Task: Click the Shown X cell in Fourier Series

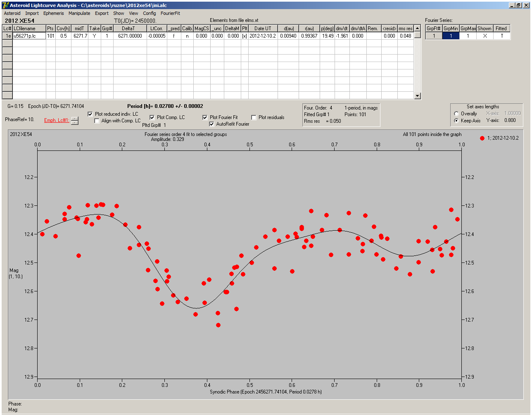Action: click(484, 36)
